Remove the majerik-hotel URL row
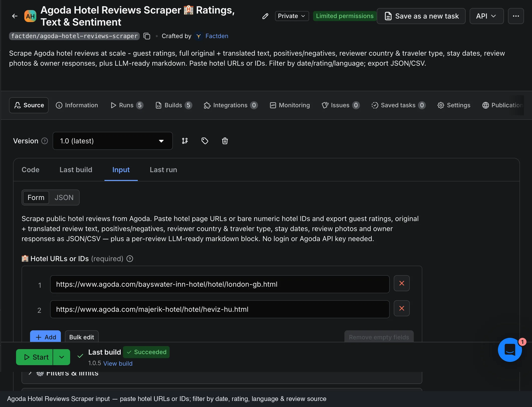Image resolution: width=532 pixels, height=407 pixels. pos(402,308)
